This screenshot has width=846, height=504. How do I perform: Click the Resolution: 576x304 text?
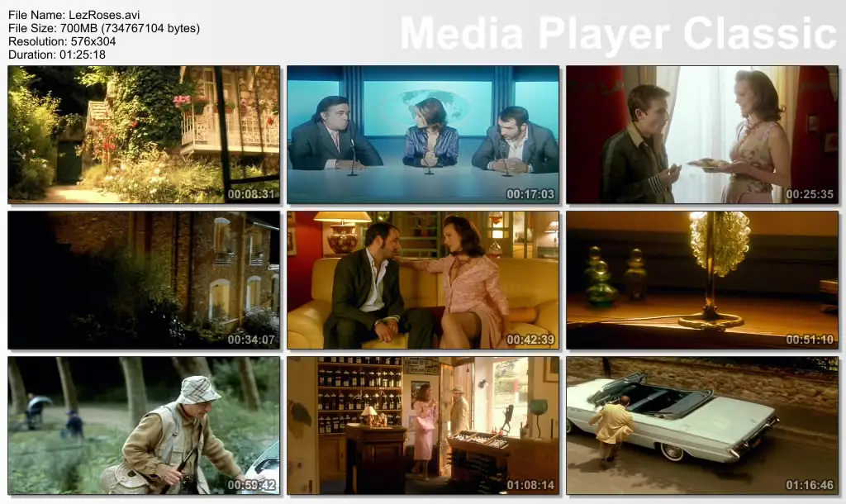(62, 41)
